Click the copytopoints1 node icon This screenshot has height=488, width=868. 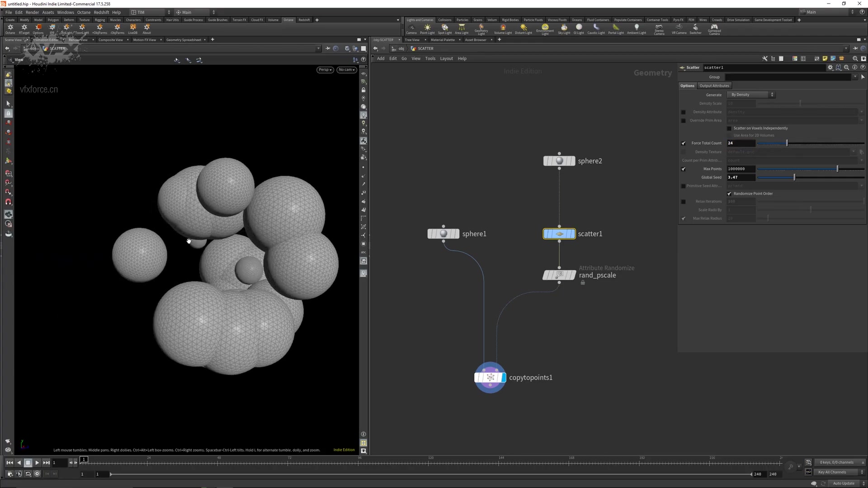(x=490, y=377)
